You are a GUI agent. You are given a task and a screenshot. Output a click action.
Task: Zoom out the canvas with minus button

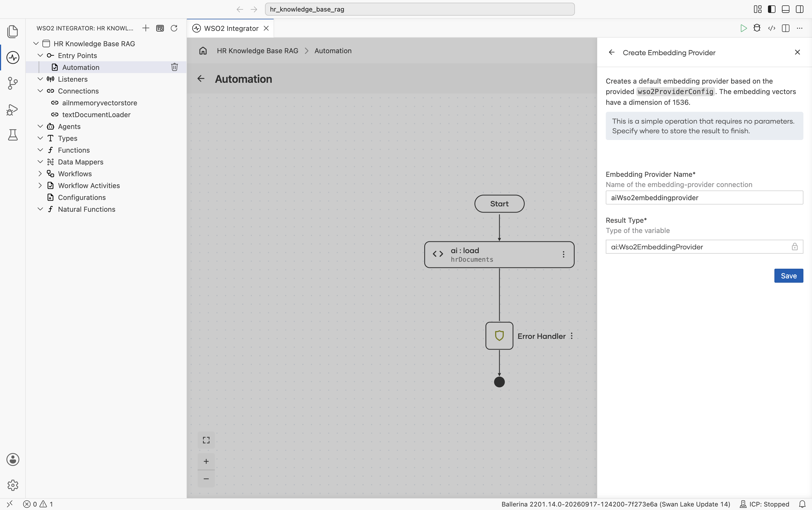(206, 479)
